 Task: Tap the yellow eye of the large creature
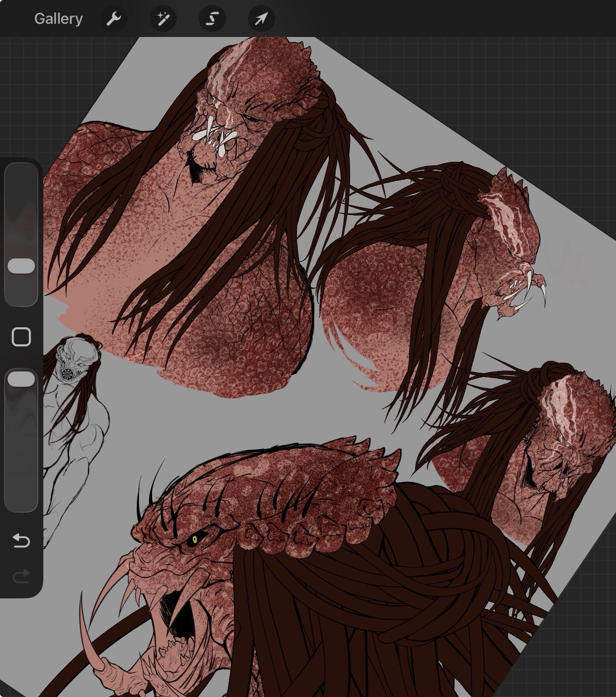point(195,540)
